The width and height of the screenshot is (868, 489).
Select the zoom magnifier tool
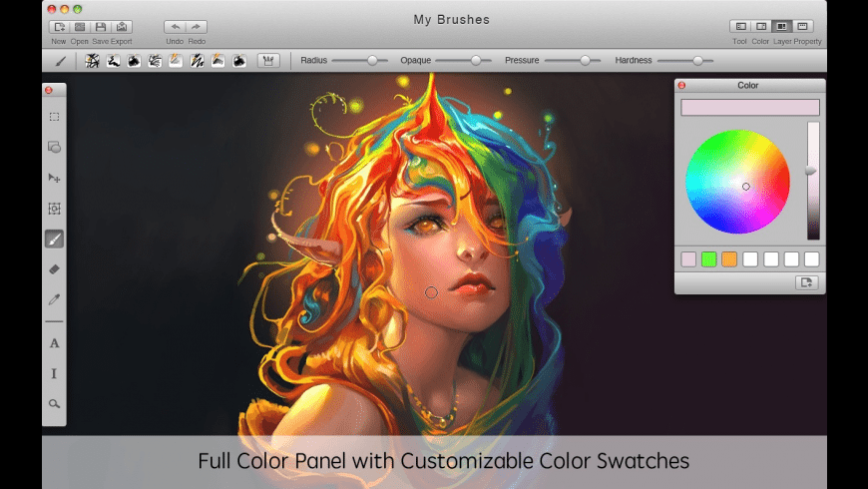(54, 404)
